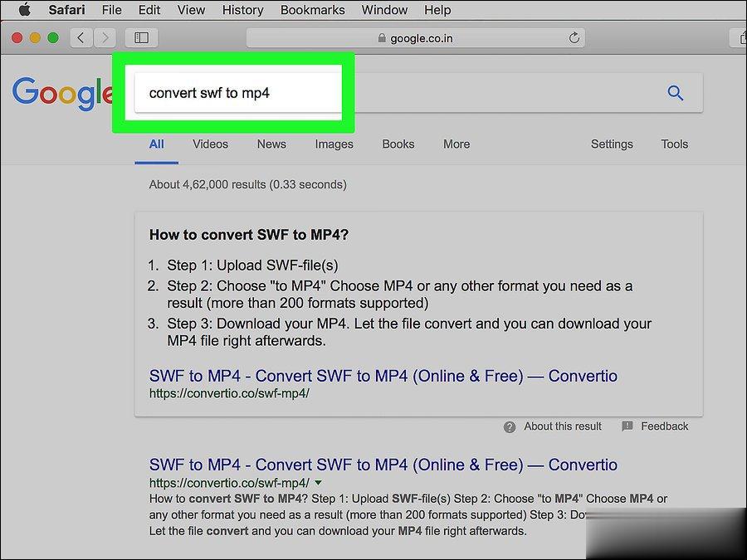Open the Bookmarks menu
This screenshot has height=560, width=747.
coord(313,10)
